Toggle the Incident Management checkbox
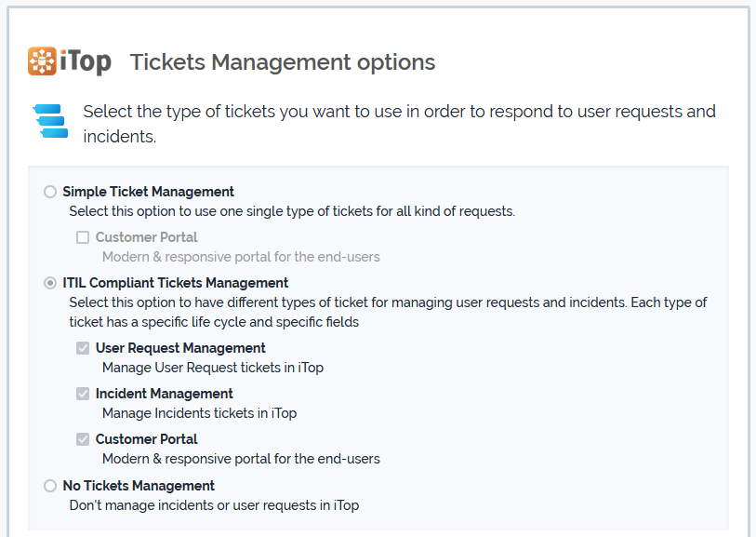This screenshot has height=537, width=756. tap(83, 394)
